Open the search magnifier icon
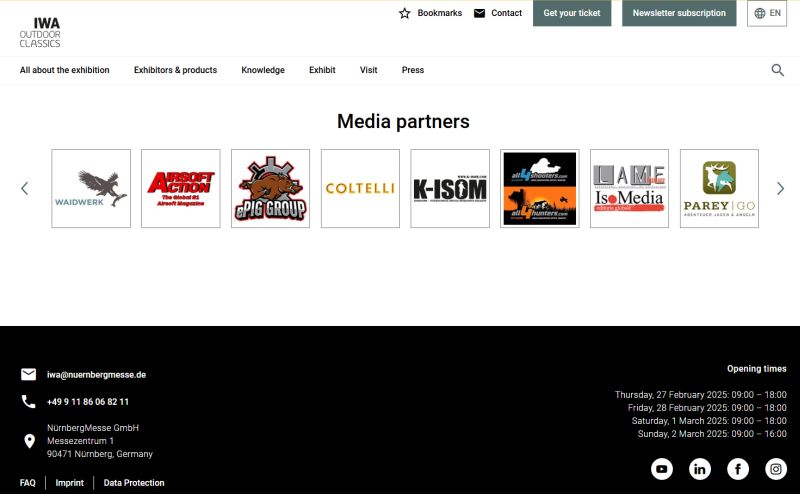 tap(778, 70)
